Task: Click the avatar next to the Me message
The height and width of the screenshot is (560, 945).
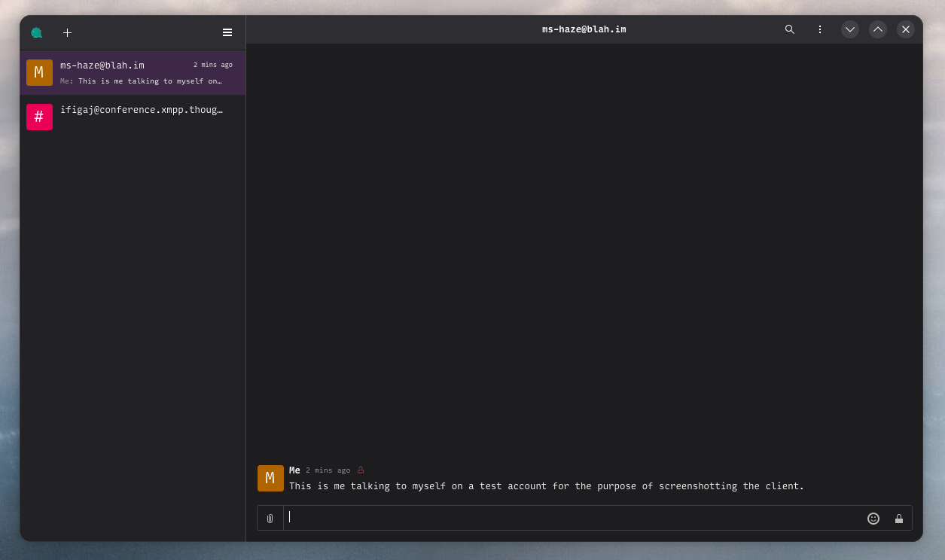Action: (270, 478)
